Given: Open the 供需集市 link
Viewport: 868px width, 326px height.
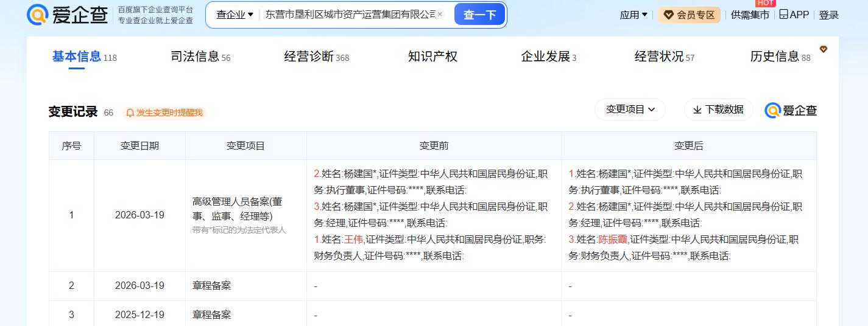Looking at the screenshot, I should click(x=750, y=15).
